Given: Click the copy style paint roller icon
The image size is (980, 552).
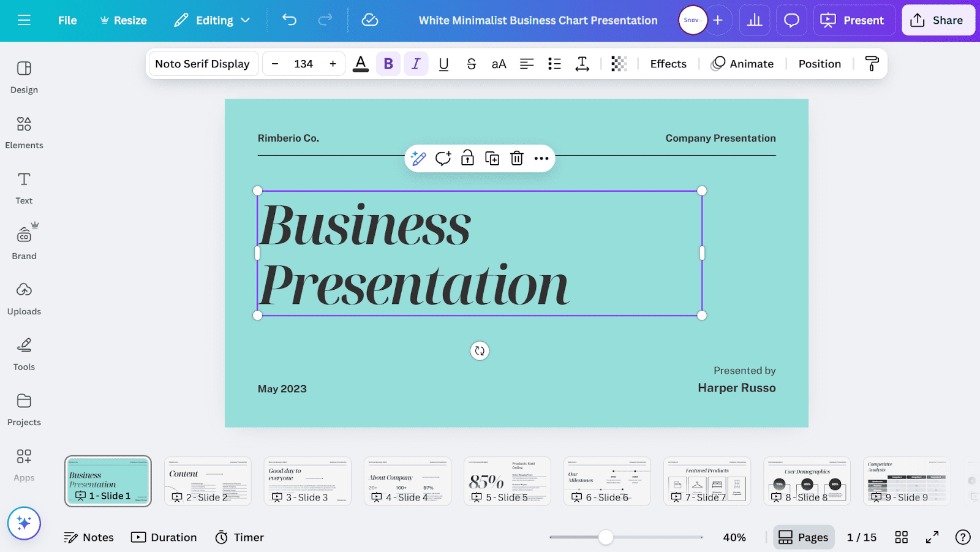Looking at the screenshot, I should [872, 64].
